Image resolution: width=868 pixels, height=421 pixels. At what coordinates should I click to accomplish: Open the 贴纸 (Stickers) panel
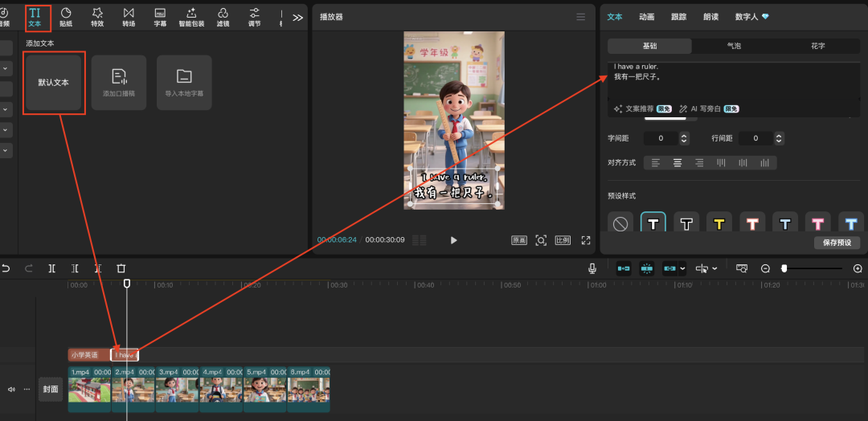(x=66, y=16)
